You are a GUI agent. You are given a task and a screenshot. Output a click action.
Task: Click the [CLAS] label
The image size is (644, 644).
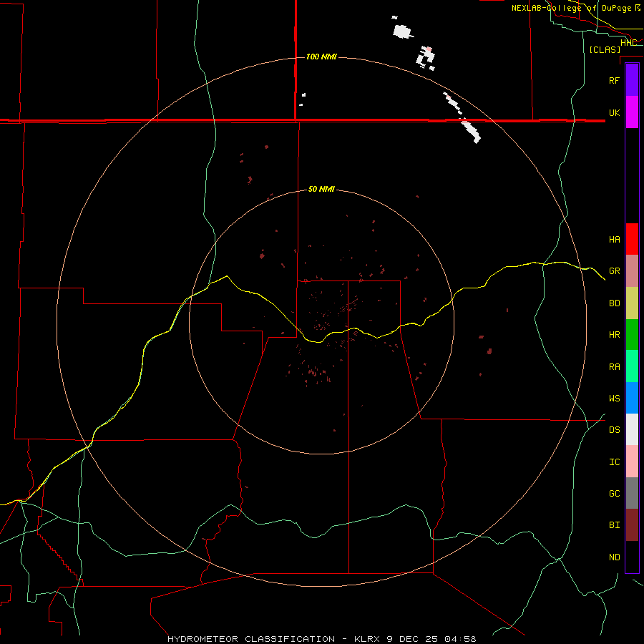pyautogui.click(x=605, y=49)
